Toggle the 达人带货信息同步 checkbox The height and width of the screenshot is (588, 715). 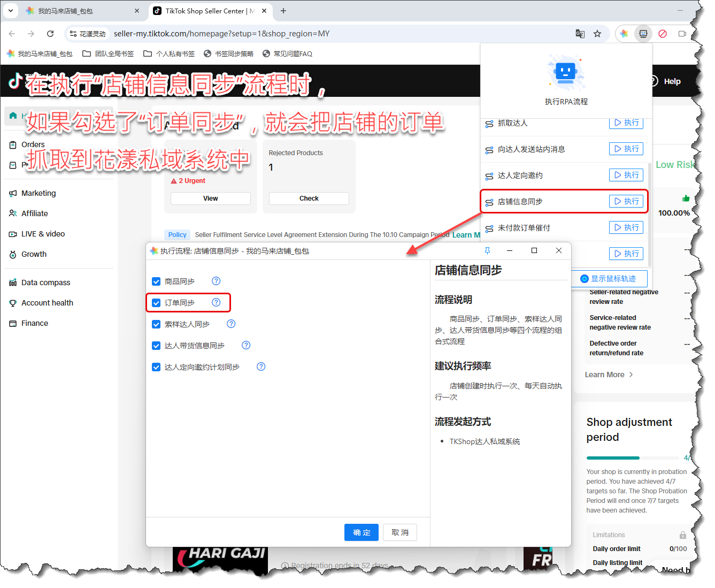(156, 346)
